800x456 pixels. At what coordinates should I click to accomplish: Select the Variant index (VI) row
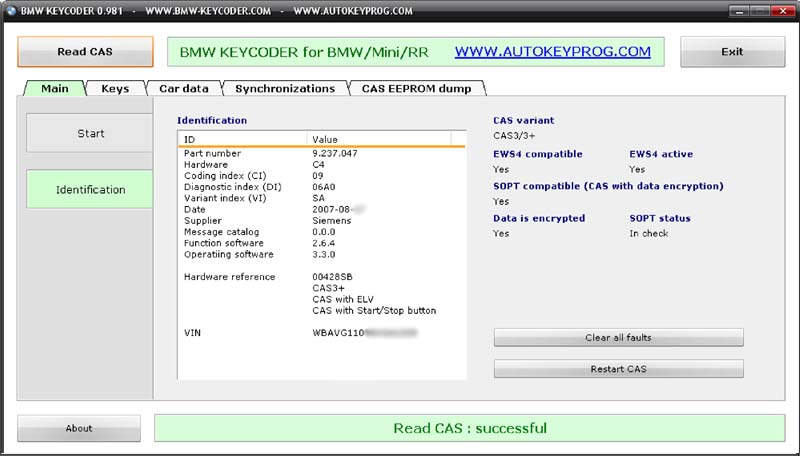click(x=321, y=198)
